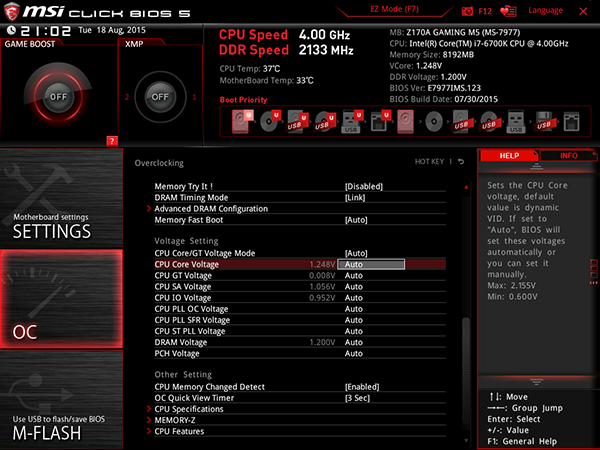The image size is (600, 450).
Task: Click the Boot Priority label
Action: pos(243,99)
